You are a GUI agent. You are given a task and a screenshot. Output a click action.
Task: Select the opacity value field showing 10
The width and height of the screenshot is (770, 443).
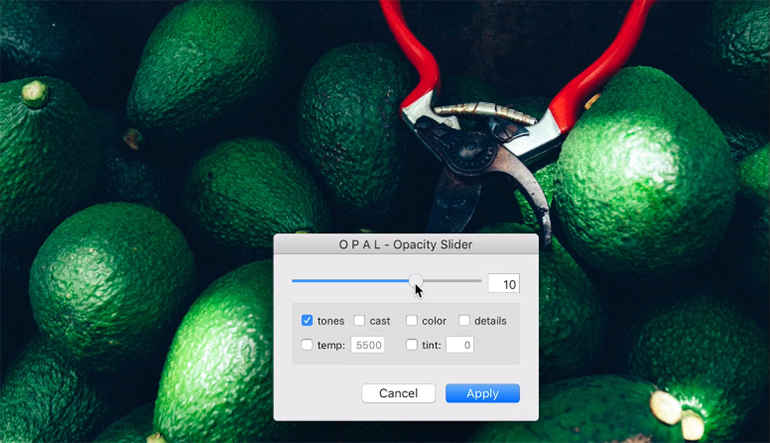point(503,284)
